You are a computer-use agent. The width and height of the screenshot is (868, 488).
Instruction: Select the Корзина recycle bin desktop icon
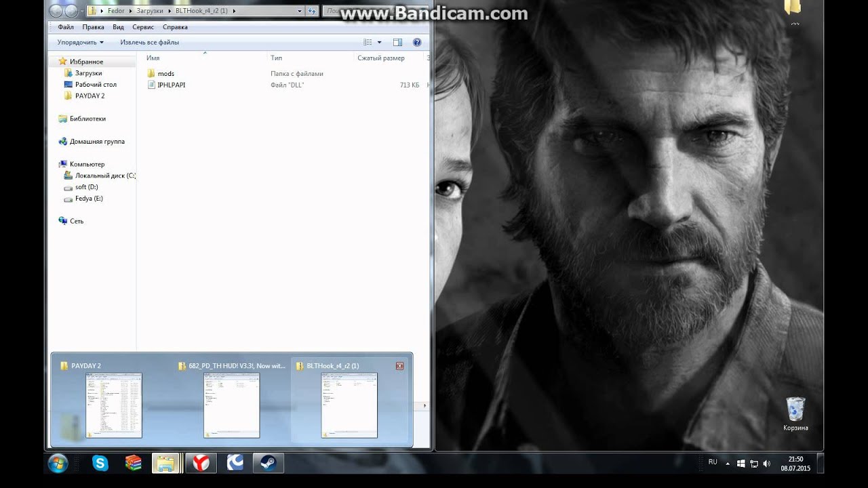pos(795,414)
